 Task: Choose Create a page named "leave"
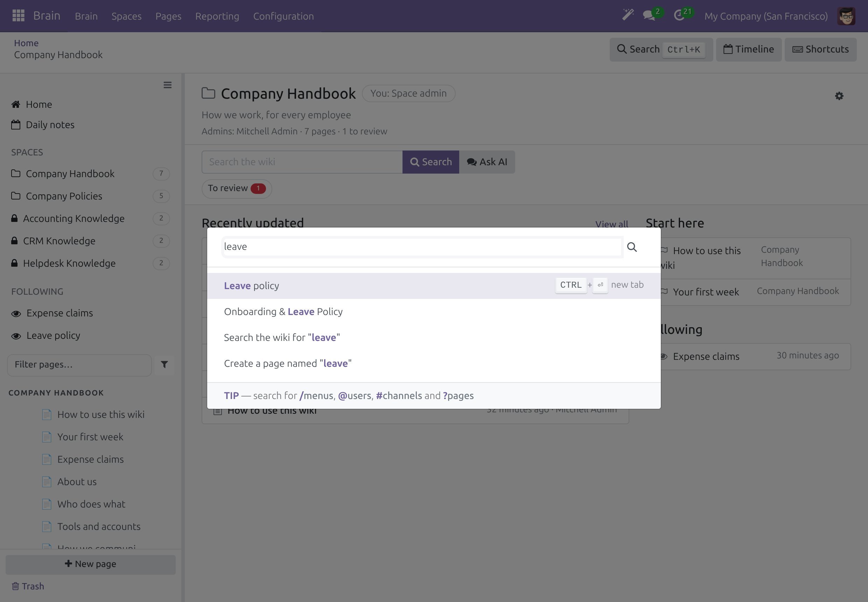434,363
